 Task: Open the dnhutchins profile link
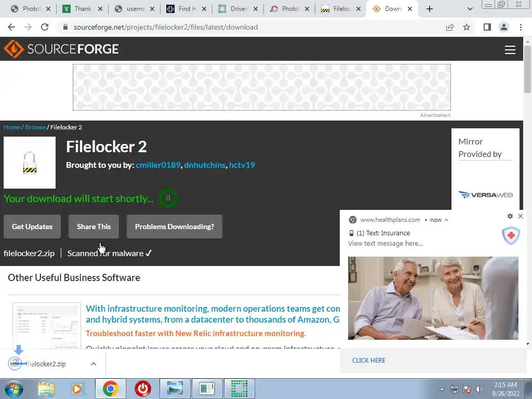pos(205,165)
